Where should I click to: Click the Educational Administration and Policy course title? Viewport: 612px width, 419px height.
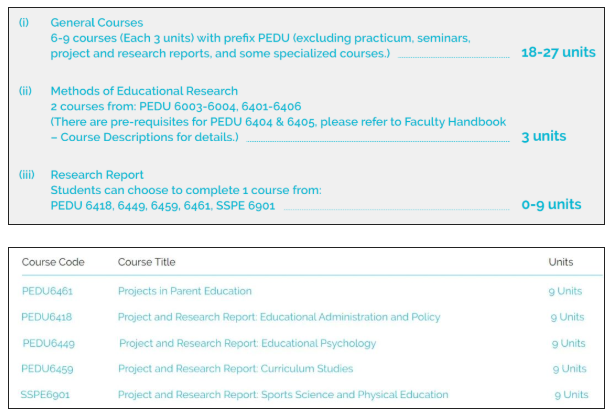(x=279, y=317)
